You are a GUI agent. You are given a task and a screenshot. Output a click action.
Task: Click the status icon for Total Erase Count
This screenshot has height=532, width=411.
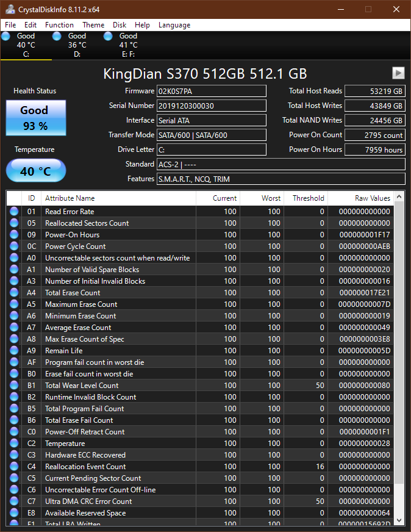(x=14, y=292)
